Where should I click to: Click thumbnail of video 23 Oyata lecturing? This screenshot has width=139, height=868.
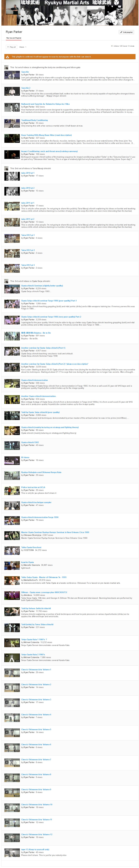coord(12,431)
